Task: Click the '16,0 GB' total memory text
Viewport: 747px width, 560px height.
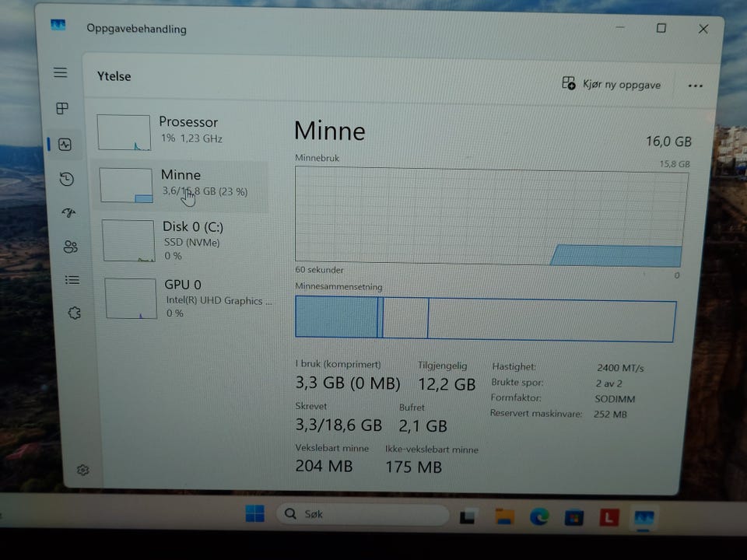Action: [668, 142]
